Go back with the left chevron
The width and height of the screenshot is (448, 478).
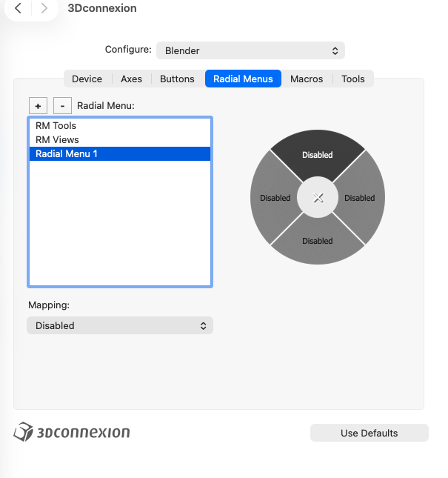[x=19, y=8]
